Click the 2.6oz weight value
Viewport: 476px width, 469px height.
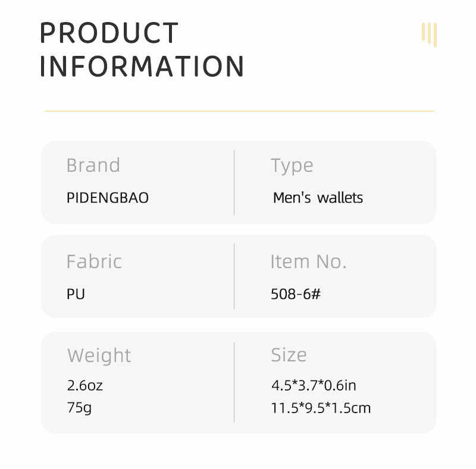[x=84, y=385]
